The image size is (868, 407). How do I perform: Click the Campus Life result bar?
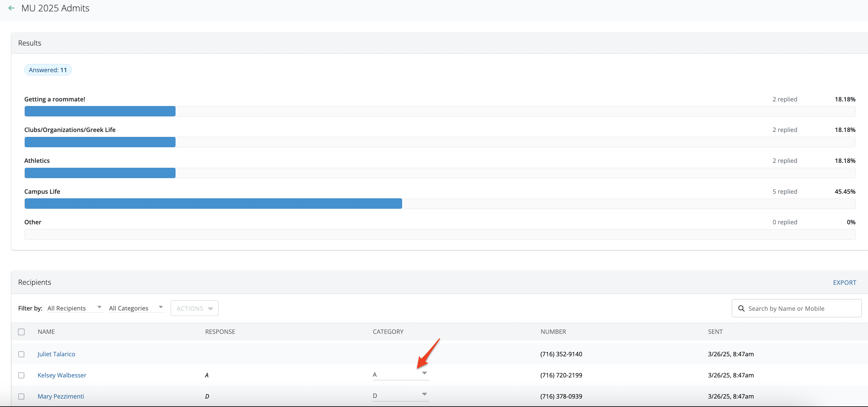click(x=213, y=203)
